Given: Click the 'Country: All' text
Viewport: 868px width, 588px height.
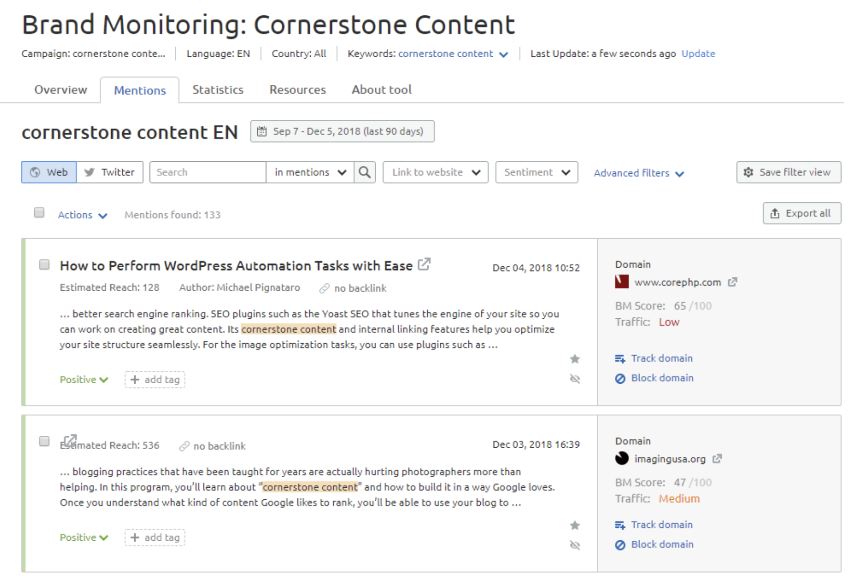Looking at the screenshot, I should (299, 53).
